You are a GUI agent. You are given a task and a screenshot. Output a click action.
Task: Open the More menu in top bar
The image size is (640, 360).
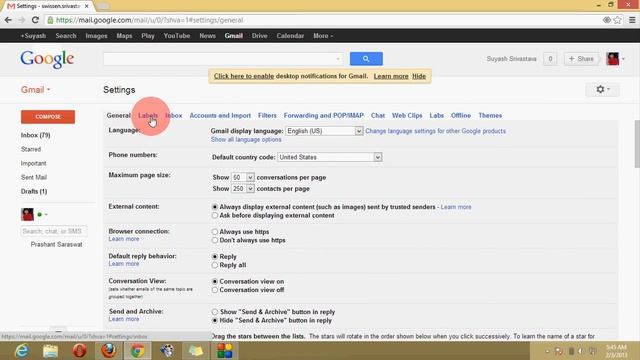click(323, 36)
